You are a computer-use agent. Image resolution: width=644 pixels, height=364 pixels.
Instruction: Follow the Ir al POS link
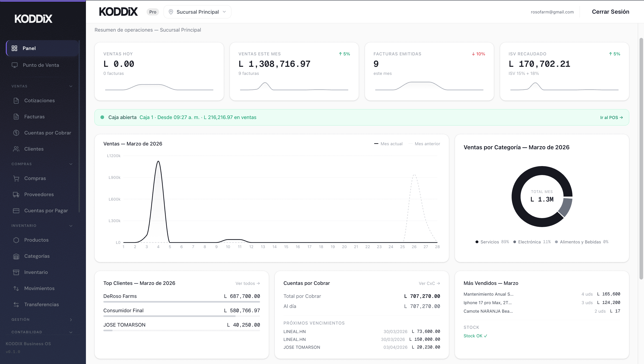point(611,117)
